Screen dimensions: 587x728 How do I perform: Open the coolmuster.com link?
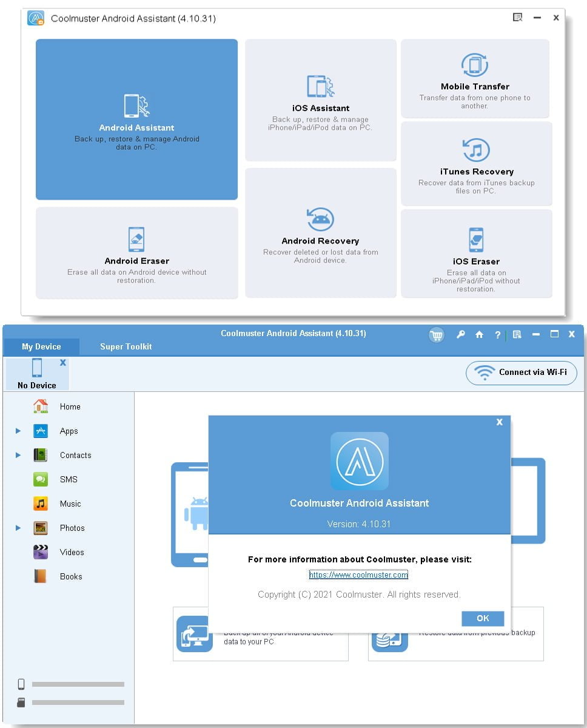(358, 575)
